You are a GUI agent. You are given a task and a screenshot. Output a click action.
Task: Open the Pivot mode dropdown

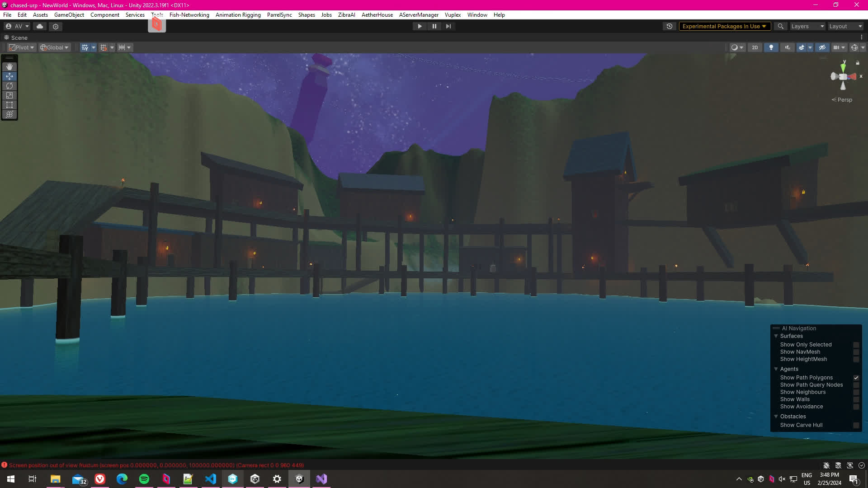point(22,47)
